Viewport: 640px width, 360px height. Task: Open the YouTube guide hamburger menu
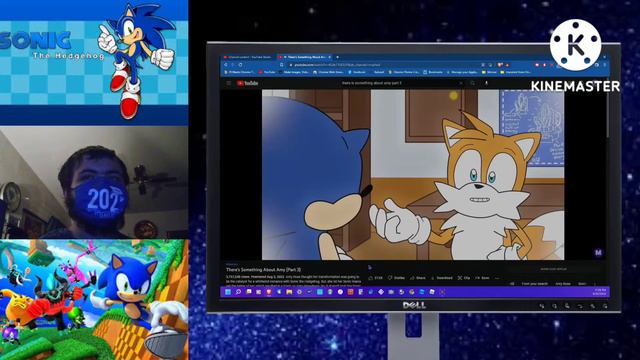229,83
